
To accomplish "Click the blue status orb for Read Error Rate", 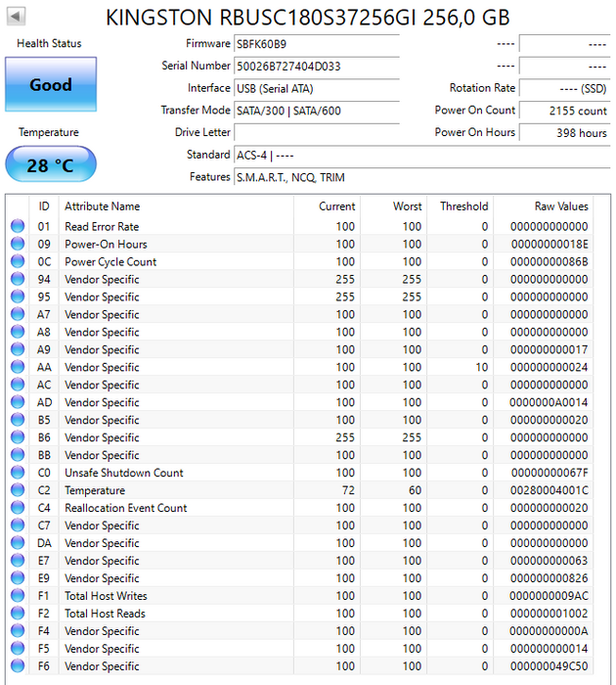I will tap(18, 227).
